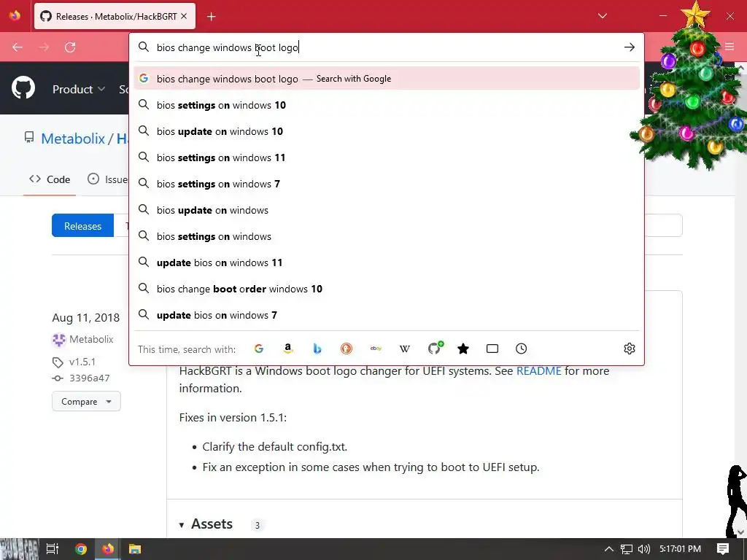Screen dimensions: 747x560
Task: Click the Releases button
Action: [x=83, y=226]
